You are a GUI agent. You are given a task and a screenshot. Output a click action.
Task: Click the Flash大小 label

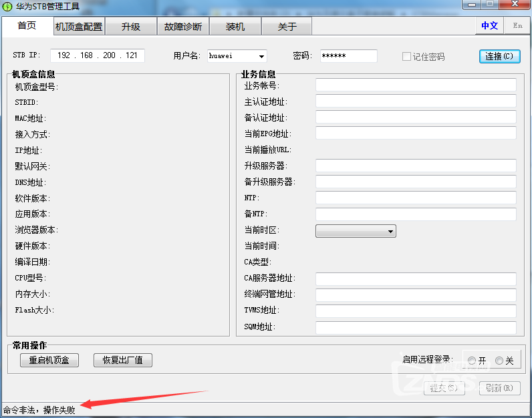[x=34, y=310]
